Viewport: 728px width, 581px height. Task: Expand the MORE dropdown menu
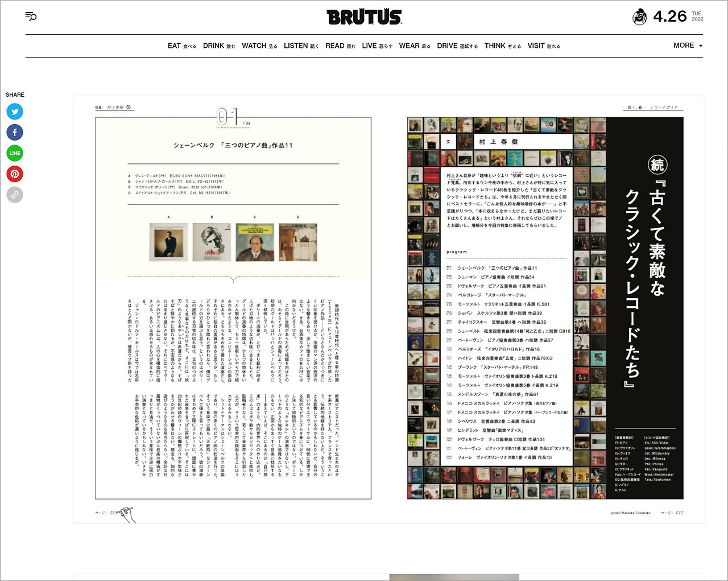(688, 46)
